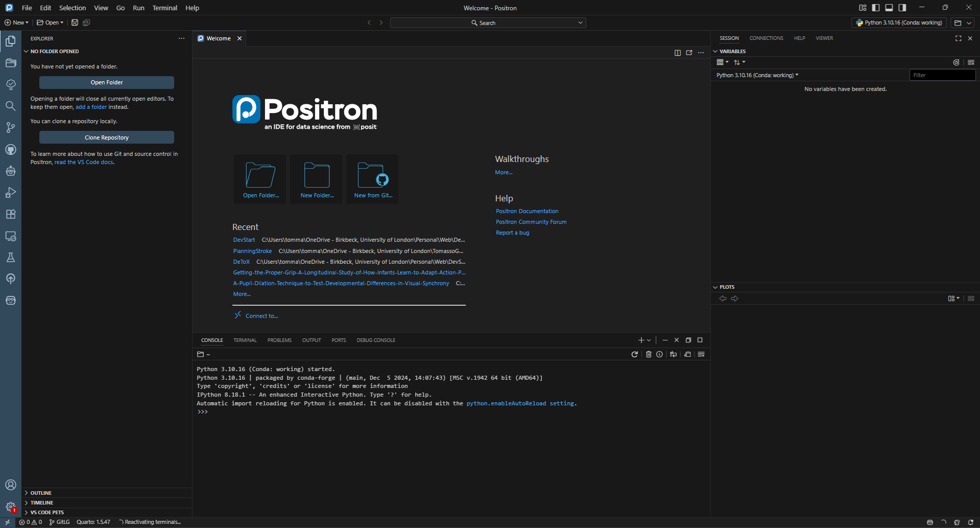
Task: Toggle the secondary side bar layout button
Action: 902,8
